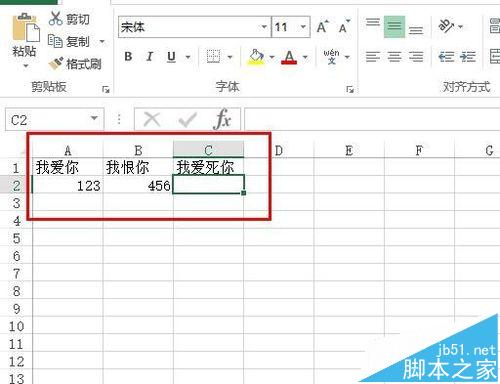Viewport: 500px width, 384px height.
Task: Select row 5 header
Action: [x=16, y=238]
